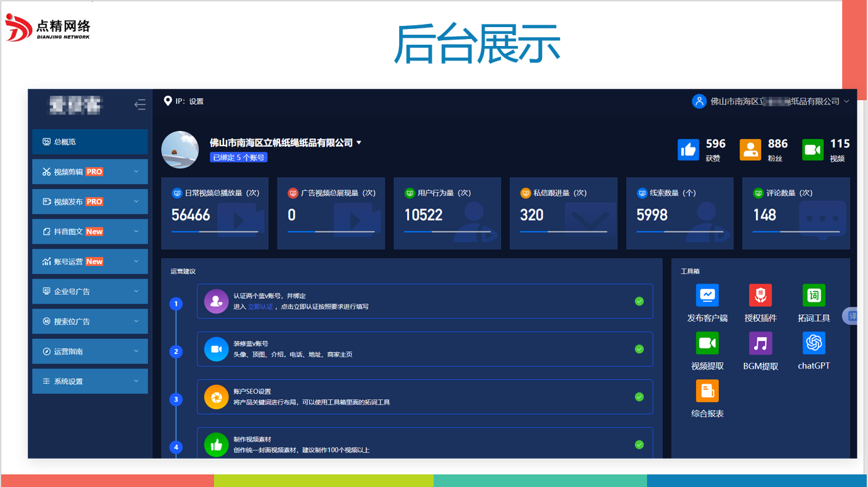Image resolution: width=868 pixels, height=487 pixels.
Task: Click the progress bar under 56466
Action: (x=215, y=232)
